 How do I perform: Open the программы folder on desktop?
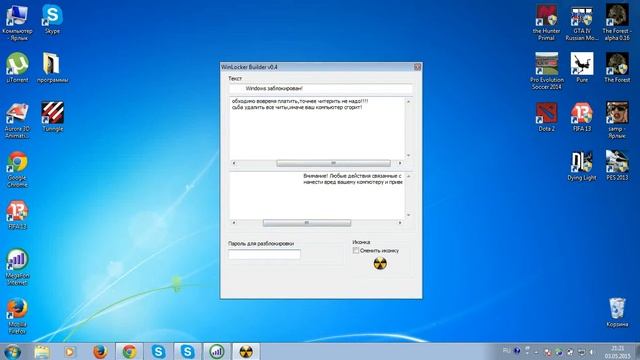[52, 68]
